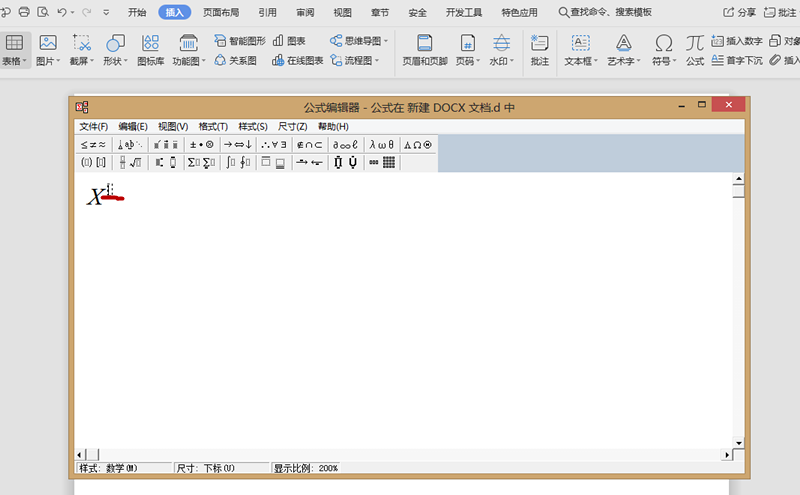The width and height of the screenshot is (800, 495).
Task: Open the arrow symbols palette
Action: tap(238, 145)
